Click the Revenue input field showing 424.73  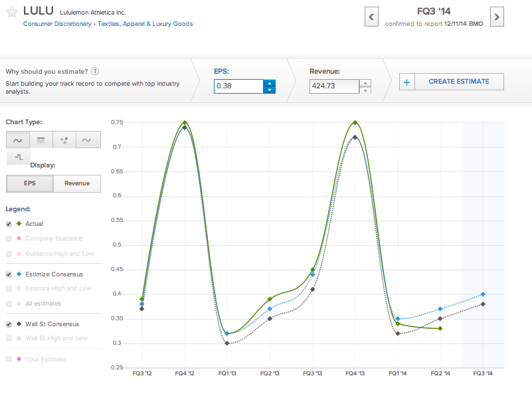pyautogui.click(x=334, y=86)
